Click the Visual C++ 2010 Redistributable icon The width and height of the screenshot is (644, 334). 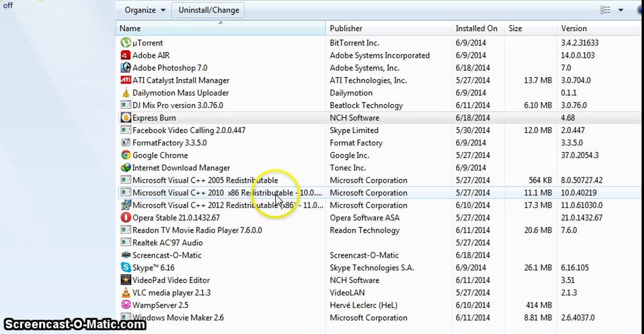[x=125, y=193]
